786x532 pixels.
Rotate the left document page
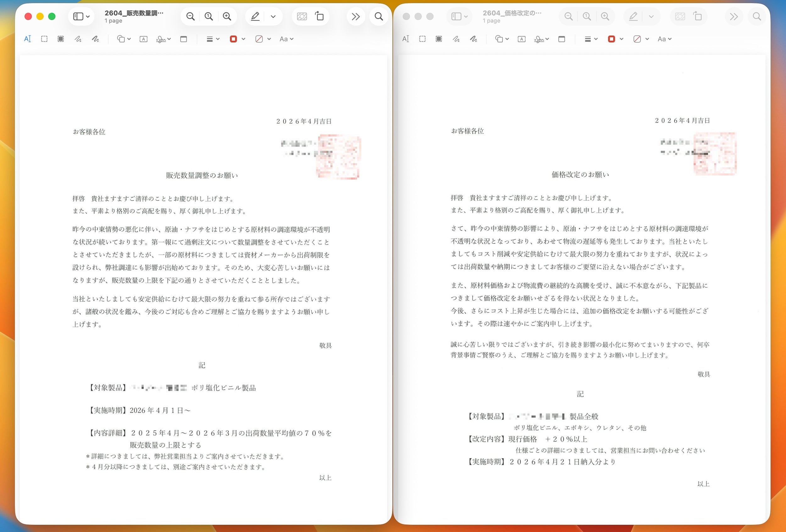click(319, 16)
